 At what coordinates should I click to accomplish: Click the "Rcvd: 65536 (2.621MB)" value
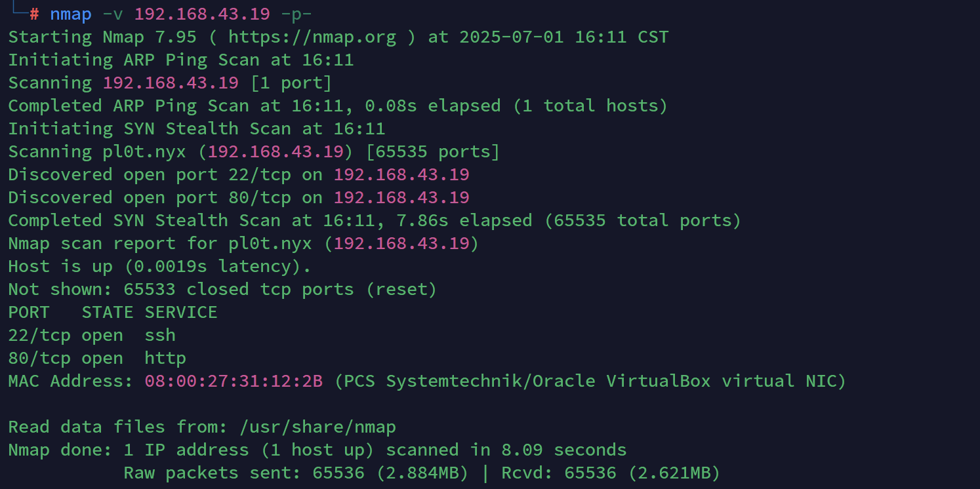[611, 473]
